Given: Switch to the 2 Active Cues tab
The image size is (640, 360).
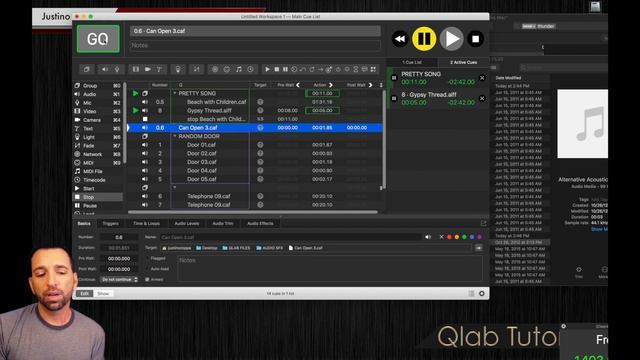Looking at the screenshot, I should pos(463,62).
